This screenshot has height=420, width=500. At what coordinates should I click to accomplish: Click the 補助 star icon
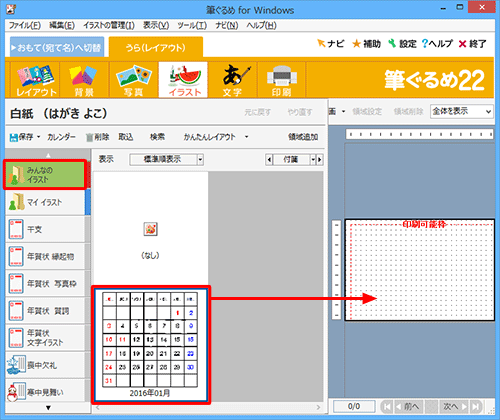point(366,44)
